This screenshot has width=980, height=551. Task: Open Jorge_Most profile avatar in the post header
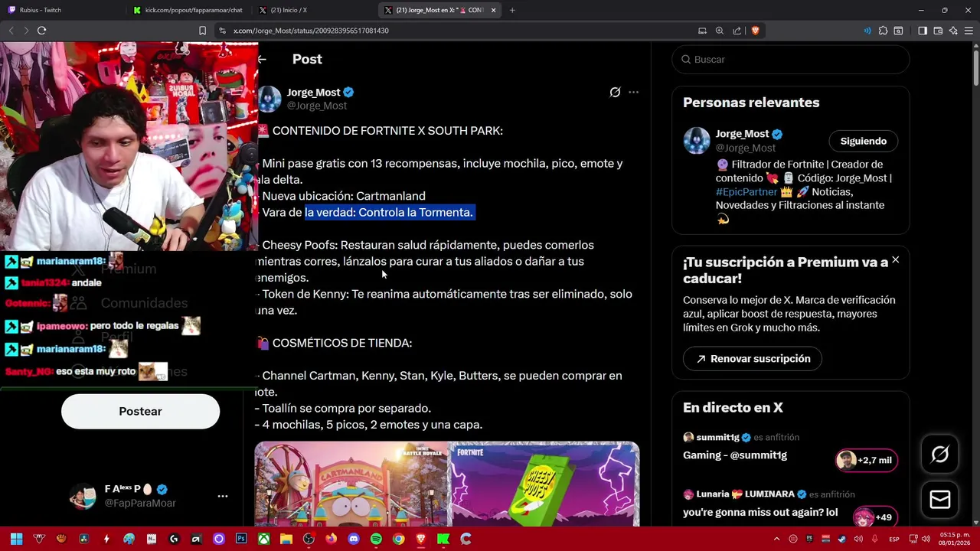click(269, 99)
